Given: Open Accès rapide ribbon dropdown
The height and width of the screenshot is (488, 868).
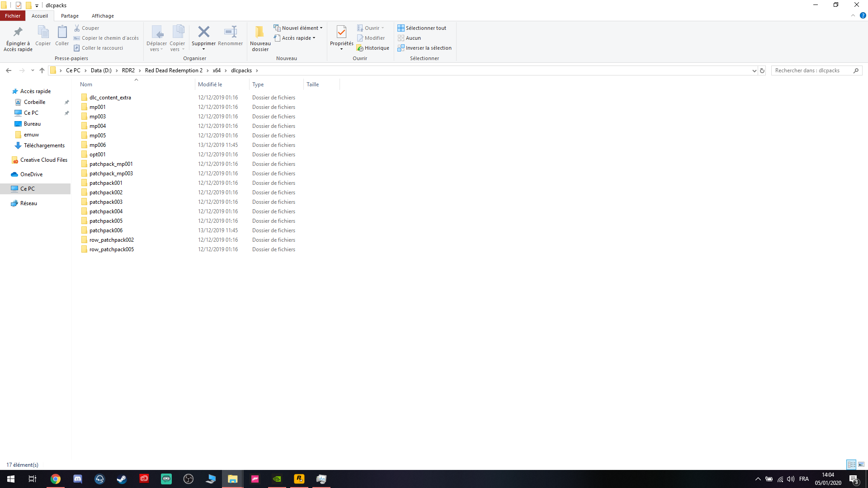Looking at the screenshot, I should tap(294, 38).
